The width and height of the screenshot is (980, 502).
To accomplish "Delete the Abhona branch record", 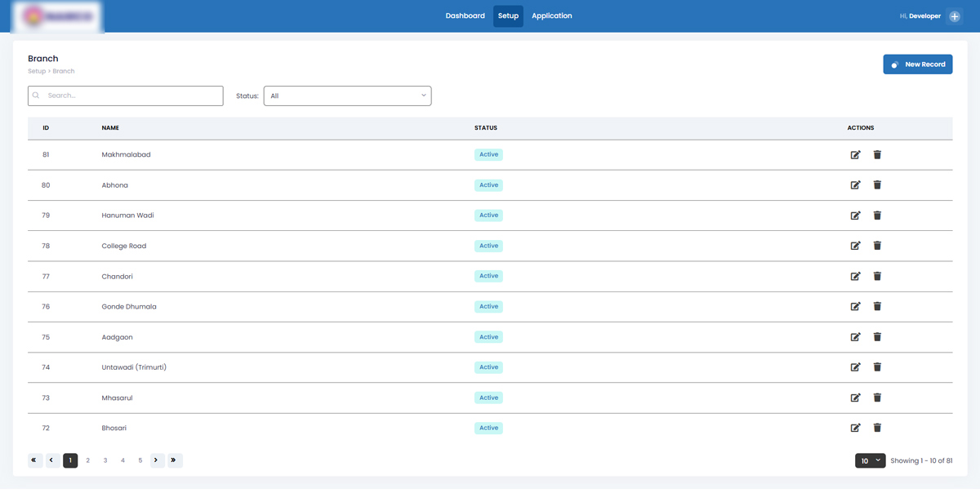I will point(877,185).
